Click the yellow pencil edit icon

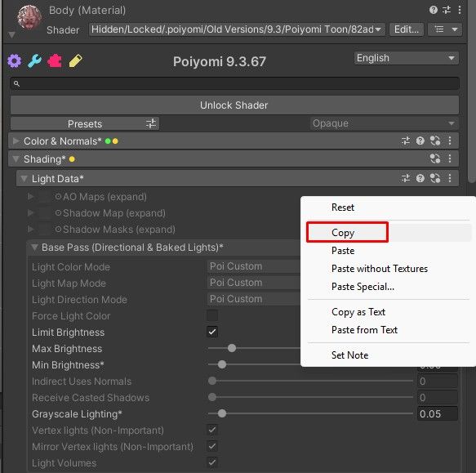pos(75,60)
